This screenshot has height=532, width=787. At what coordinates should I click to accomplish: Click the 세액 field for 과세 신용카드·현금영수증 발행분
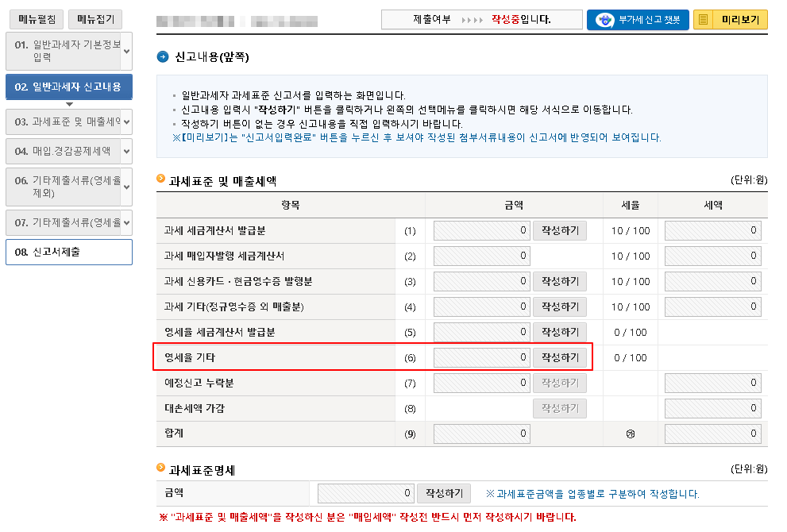712,282
